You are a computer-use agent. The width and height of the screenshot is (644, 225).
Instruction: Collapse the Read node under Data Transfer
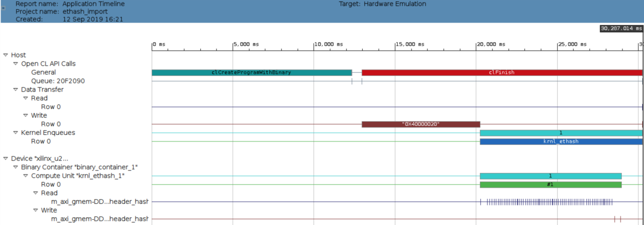(x=26, y=98)
